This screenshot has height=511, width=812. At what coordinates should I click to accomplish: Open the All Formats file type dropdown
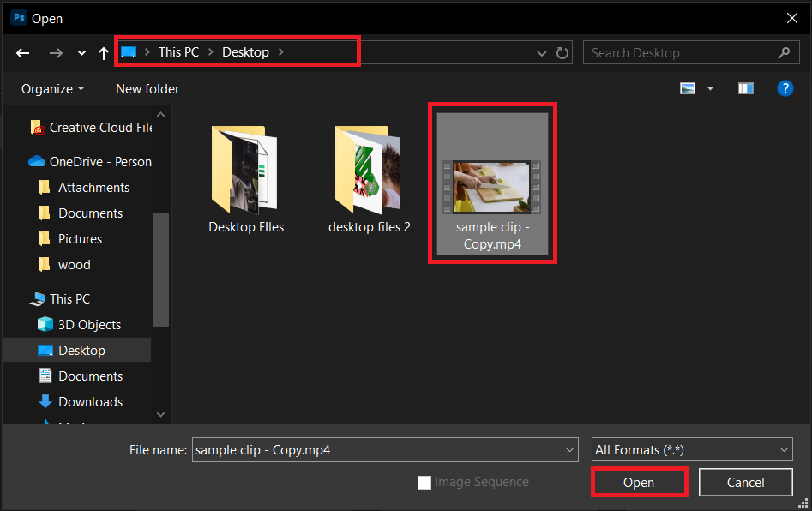point(691,449)
